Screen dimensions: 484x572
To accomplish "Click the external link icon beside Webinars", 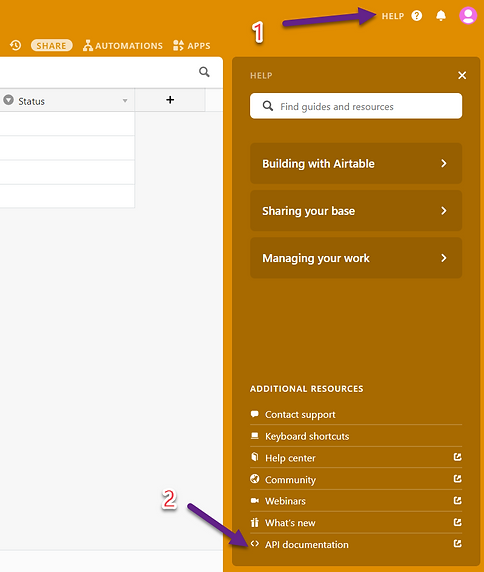I will (457, 500).
